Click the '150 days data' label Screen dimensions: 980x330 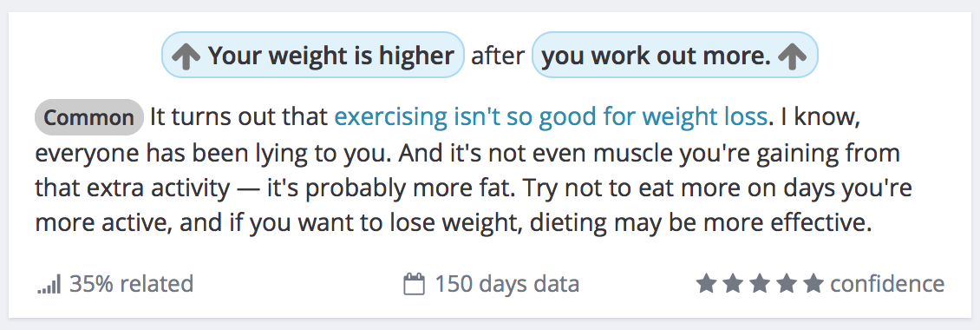point(506,284)
